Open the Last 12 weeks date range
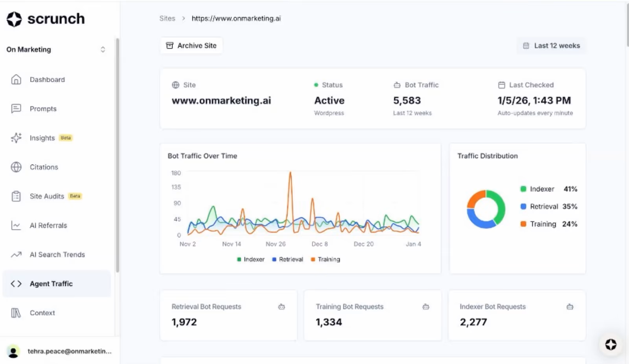This screenshot has height=364, width=629. [551, 46]
